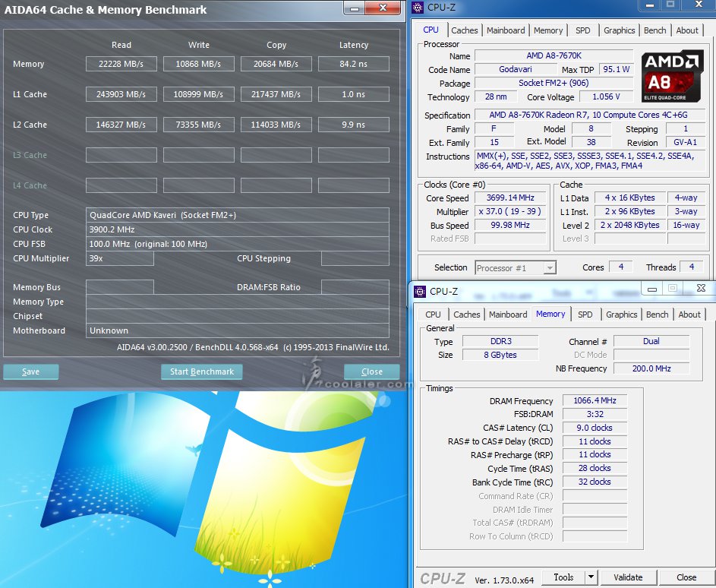Click the AMD A8 processor logo
Screen dimensions: 716x588
tap(672, 76)
